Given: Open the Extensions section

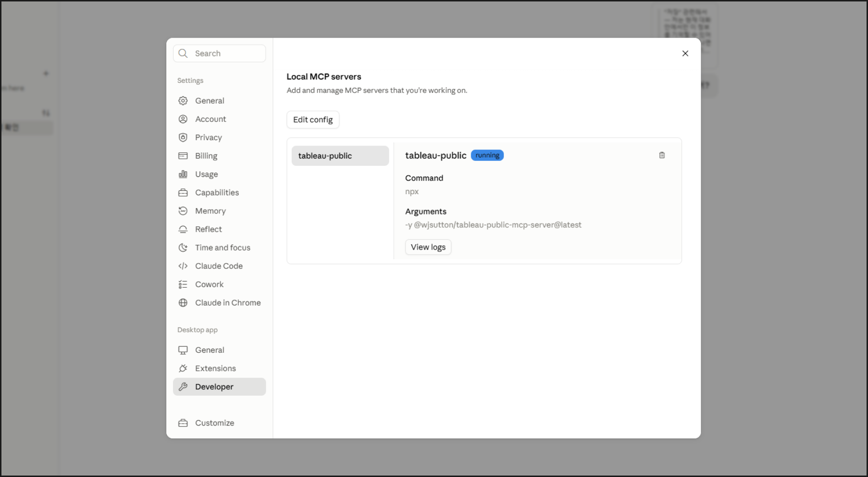Looking at the screenshot, I should pyautogui.click(x=219, y=369).
